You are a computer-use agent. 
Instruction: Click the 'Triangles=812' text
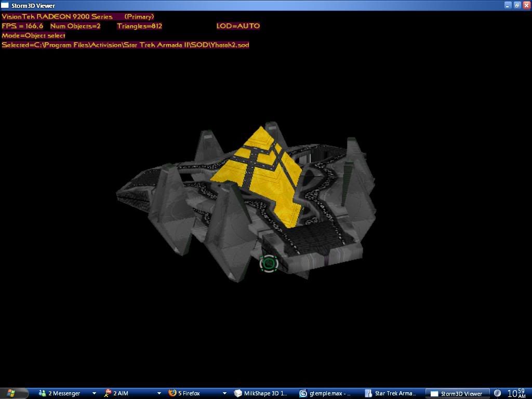coord(139,26)
